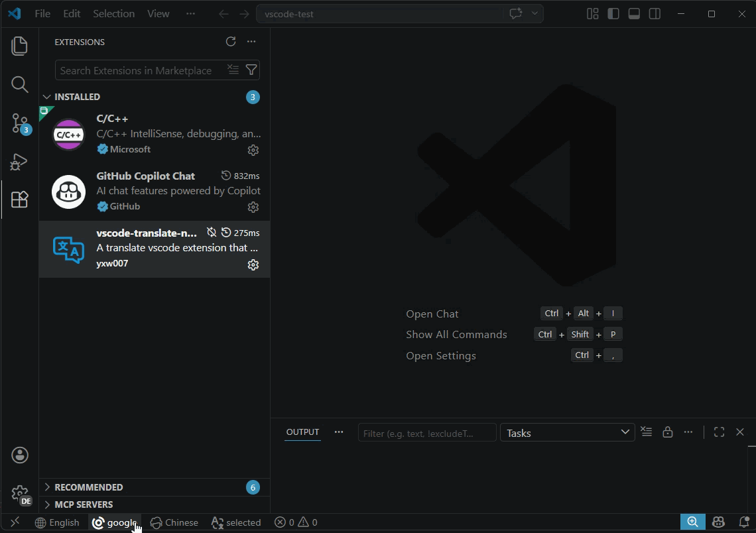The width and height of the screenshot is (756, 533).
Task: Open settings gear for C/C++ extension
Action: [x=253, y=150]
